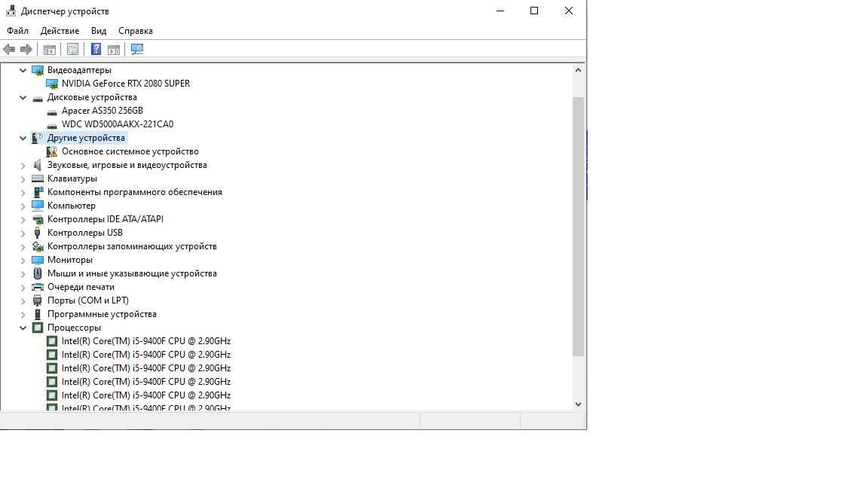868x488 pixels.
Task: Click the vertical scrollbar thumb
Action: (x=578, y=227)
